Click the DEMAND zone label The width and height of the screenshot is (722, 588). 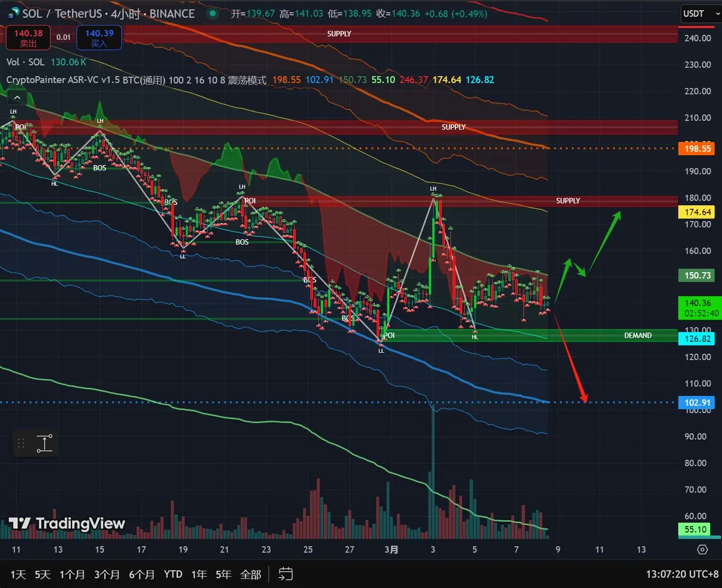point(638,335)
